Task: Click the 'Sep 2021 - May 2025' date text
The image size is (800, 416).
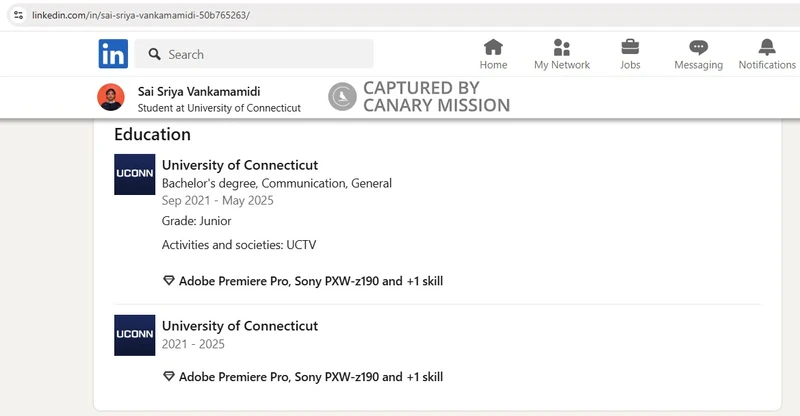Action: coord(217,201)
